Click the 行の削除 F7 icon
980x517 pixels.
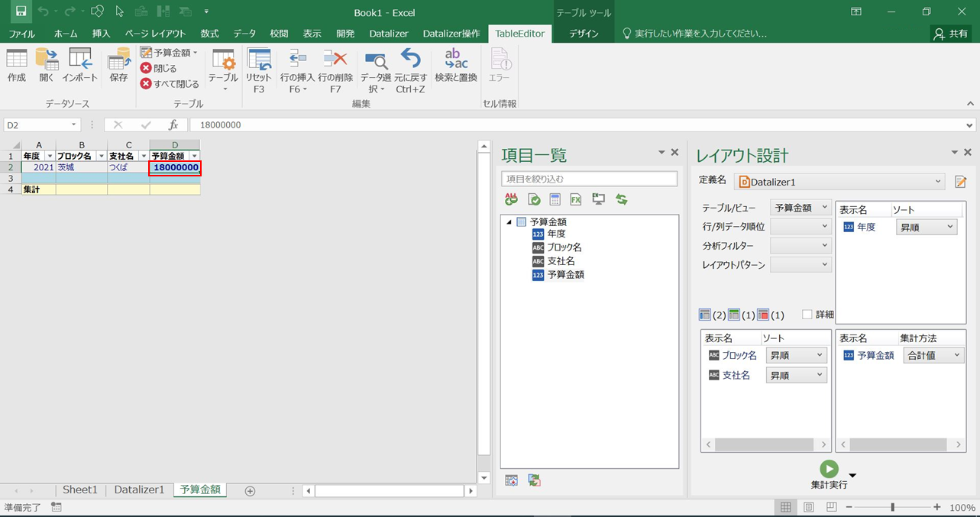(x=335, y=69)
